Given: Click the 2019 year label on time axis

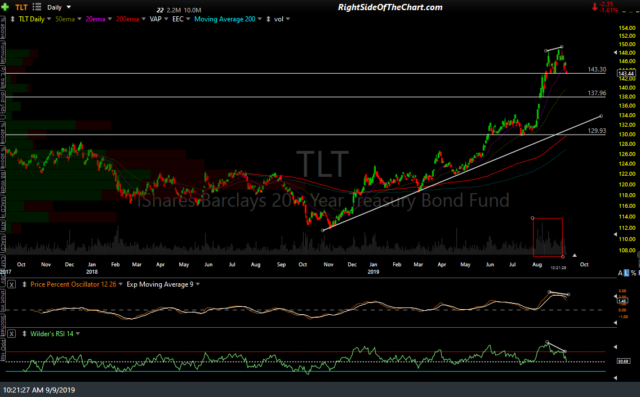Looking at the screenshot, I should point(373,272).
